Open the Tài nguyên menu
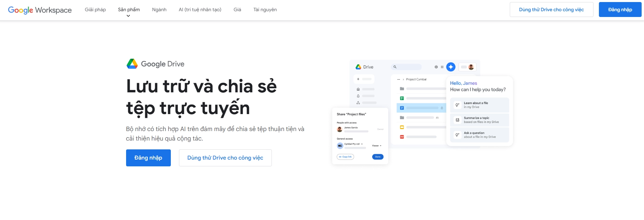The height and width of the screenshot is (220, 644). coord(265,10)
